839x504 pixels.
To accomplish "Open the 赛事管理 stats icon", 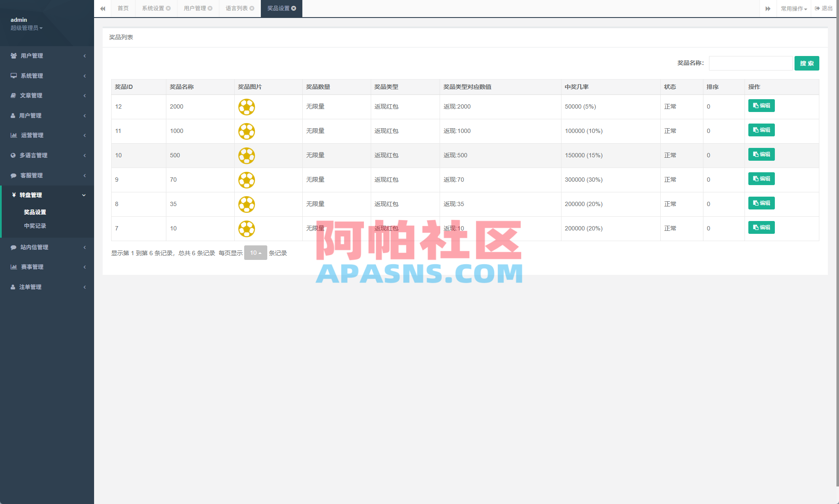I will (x=13, y=267).
